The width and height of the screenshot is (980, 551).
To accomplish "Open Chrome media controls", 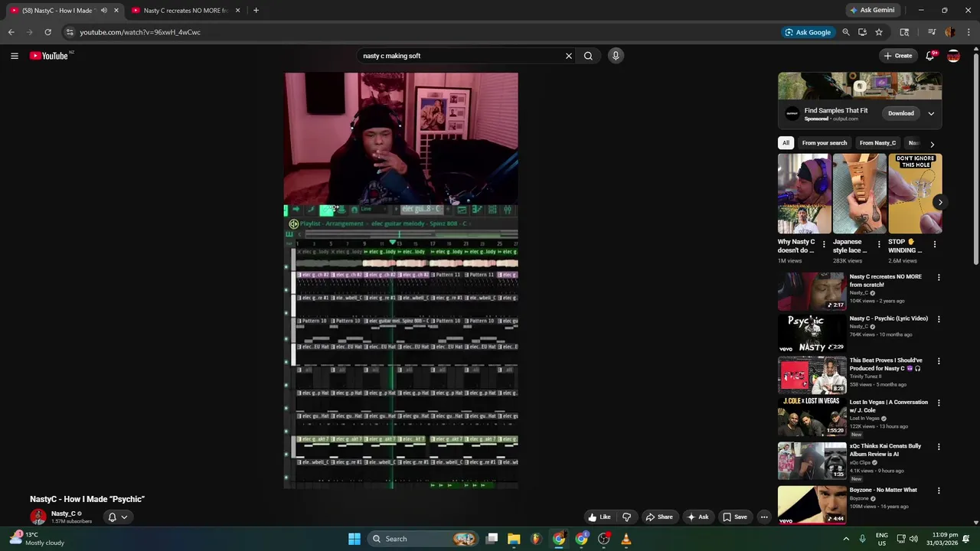I will click(932, 32).
